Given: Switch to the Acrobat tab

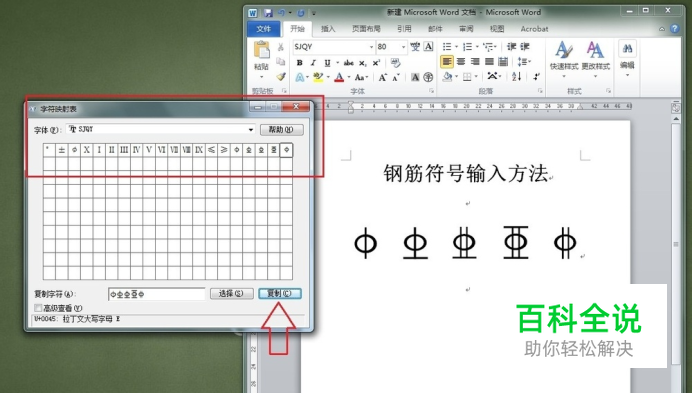Looking at the screenshot, I should coord(534,29).
